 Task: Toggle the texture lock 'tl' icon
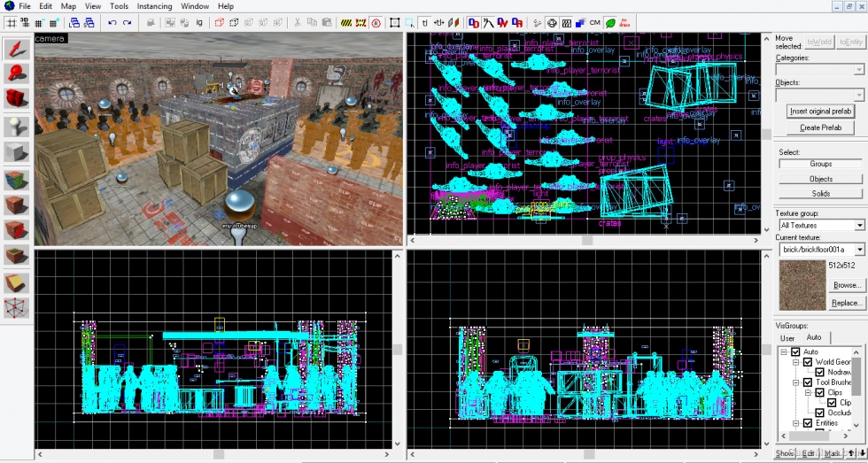pyautogui.click(x=424, y=23)
